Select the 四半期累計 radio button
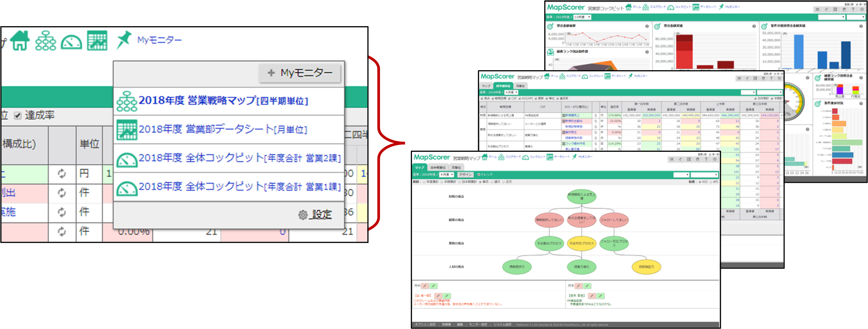The height and width of the screenshot is (329, 868). pyautogui.click(x=459, y=182)
